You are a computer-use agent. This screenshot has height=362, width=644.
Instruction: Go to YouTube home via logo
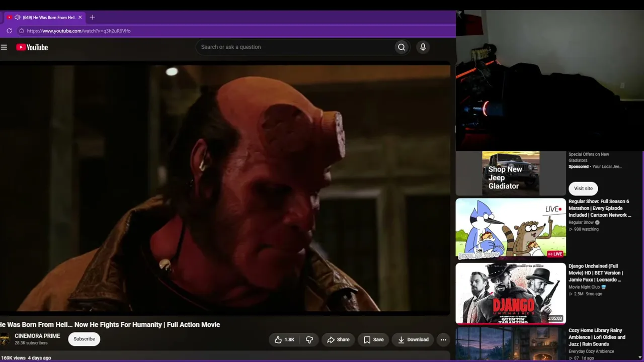point(32,47)
